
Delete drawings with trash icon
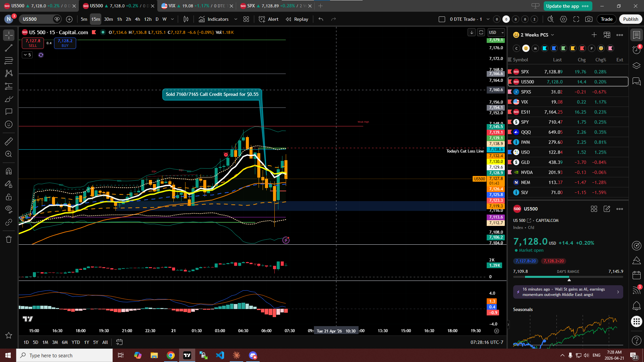pos(9,239)
